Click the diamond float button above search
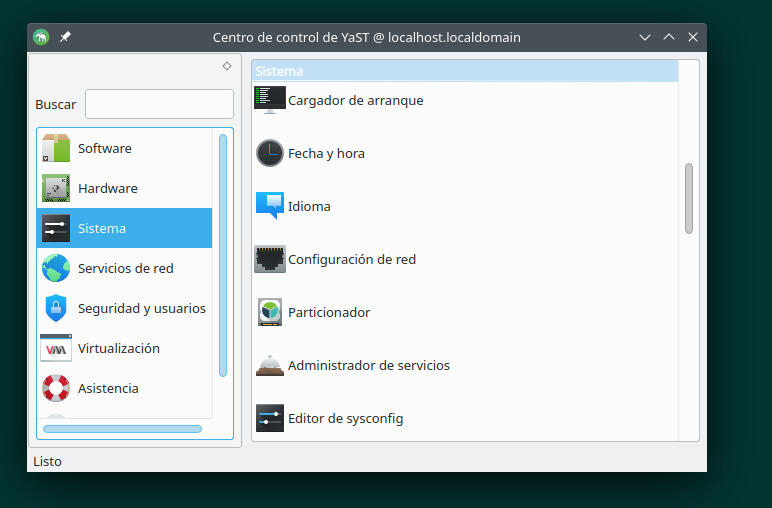 pos(227,66)
